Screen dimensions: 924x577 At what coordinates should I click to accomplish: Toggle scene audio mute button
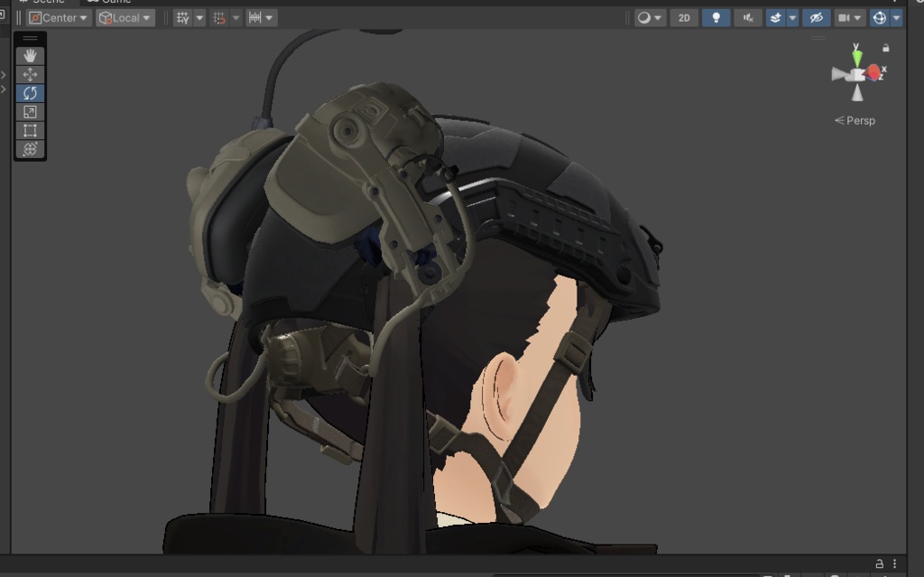pyautogui.click(x=747, y=18)
